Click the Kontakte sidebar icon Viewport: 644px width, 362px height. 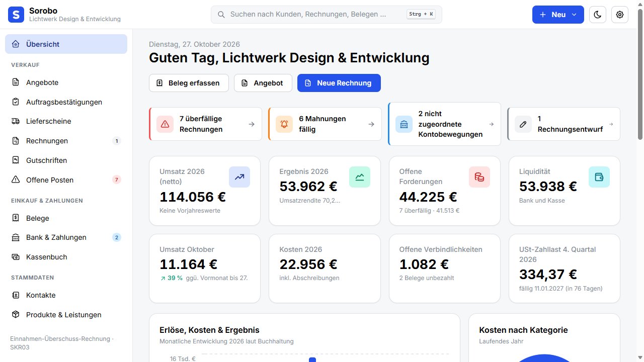(x=16, y=295)
